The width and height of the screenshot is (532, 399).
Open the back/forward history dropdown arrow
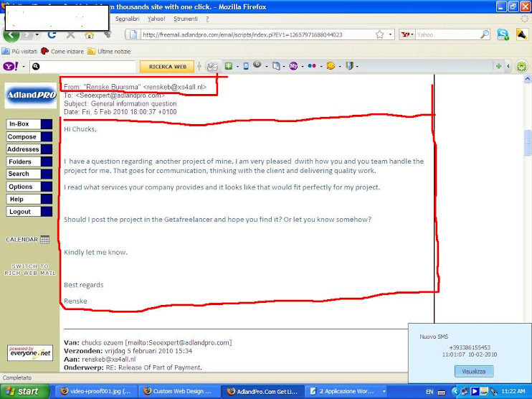(37, 34)
